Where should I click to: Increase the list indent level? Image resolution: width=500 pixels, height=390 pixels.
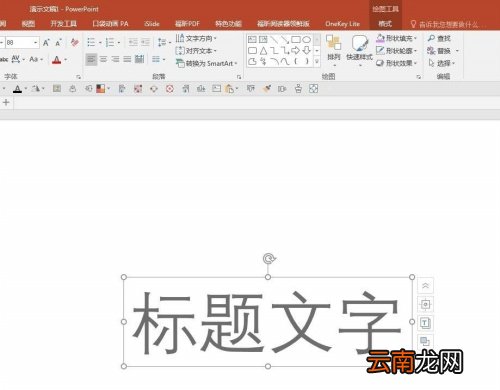tap(145, 42)
